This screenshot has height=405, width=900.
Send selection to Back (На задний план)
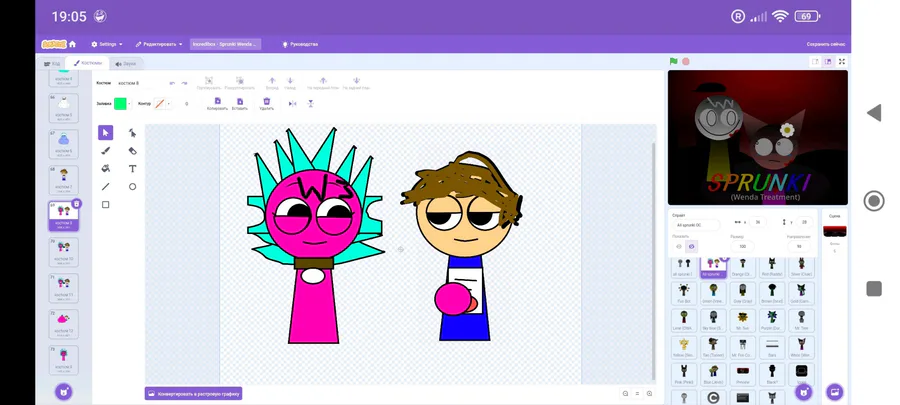(x=356, y=81)
